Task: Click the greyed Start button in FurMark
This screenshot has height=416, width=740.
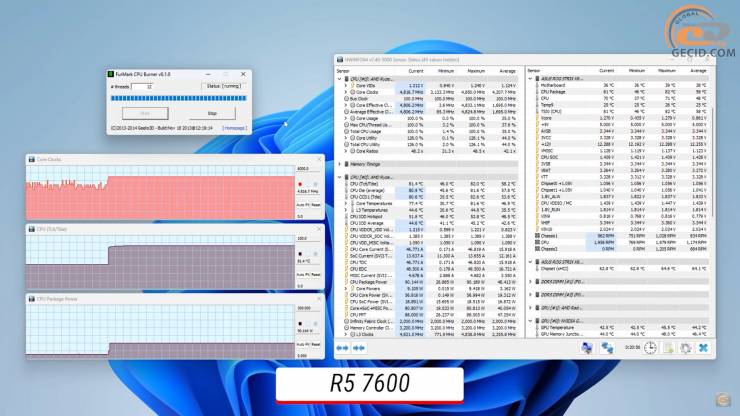Action: tap(145, 113)
